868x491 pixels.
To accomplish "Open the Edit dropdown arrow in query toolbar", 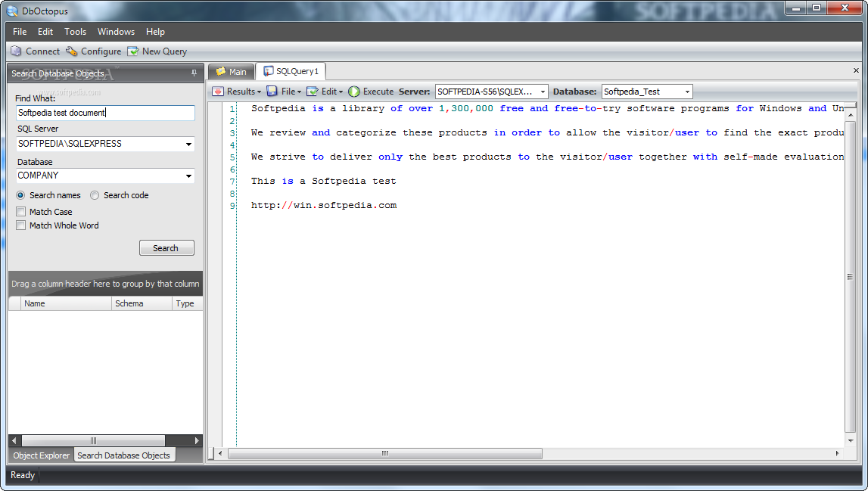I will pyautogui.click(x=341, y=92).
